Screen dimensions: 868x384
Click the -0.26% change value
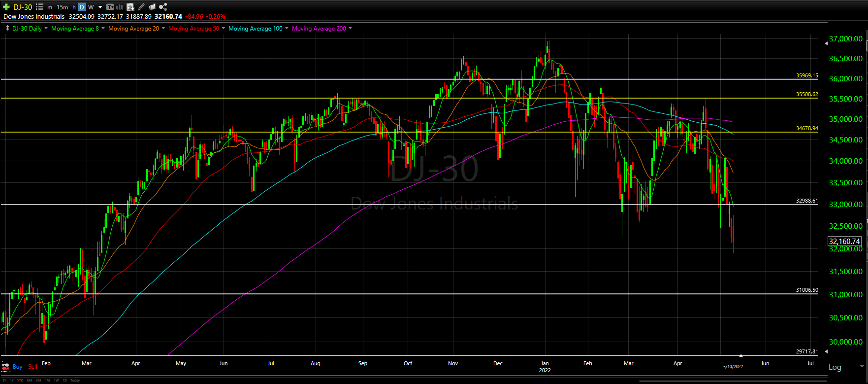[216, 17]
